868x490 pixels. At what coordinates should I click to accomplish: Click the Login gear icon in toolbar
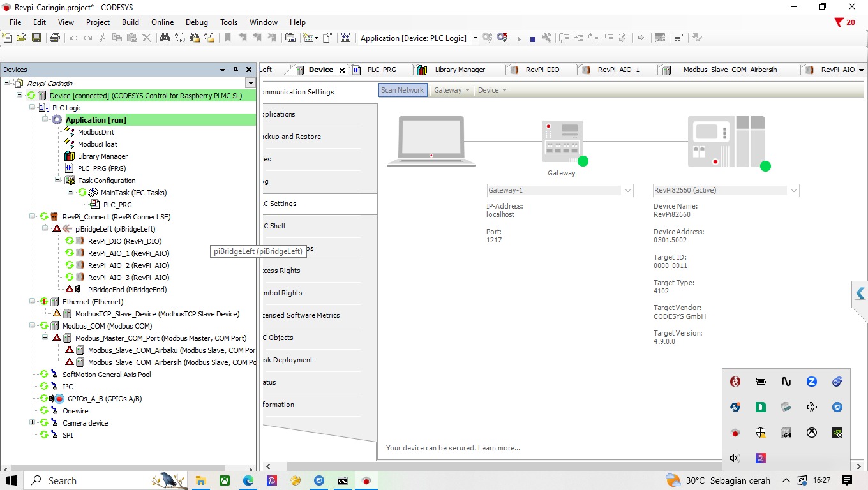488,38
